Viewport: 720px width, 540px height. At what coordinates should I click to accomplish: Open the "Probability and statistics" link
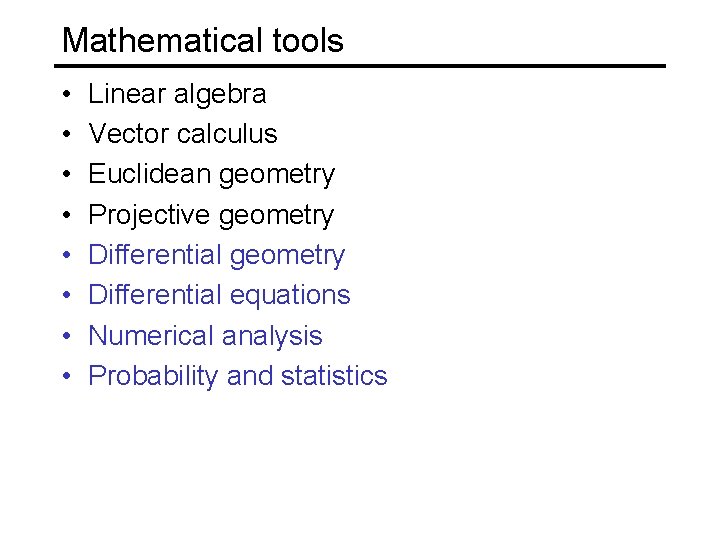(238, 377)
